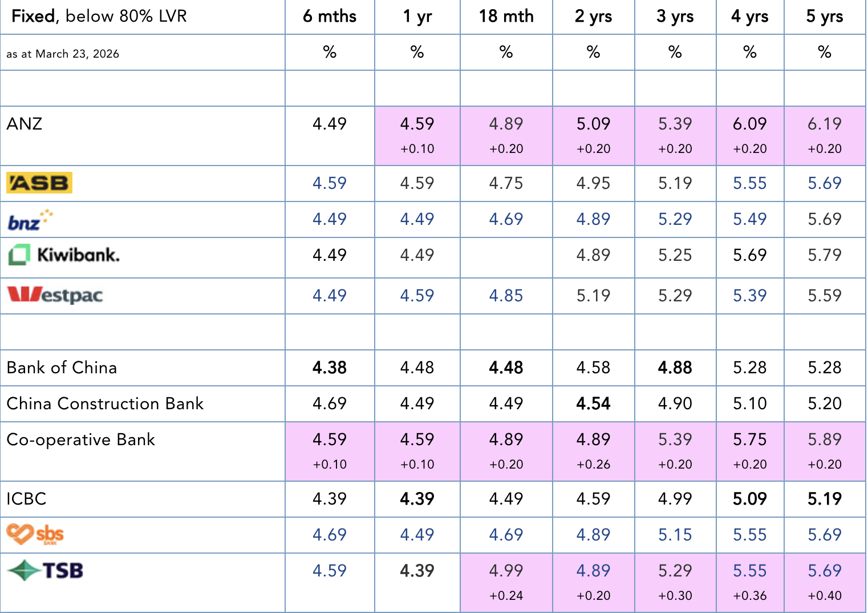Click the Co-operative Bank label
Viewport: 868px width, 613px height.
tap(80, 439)
